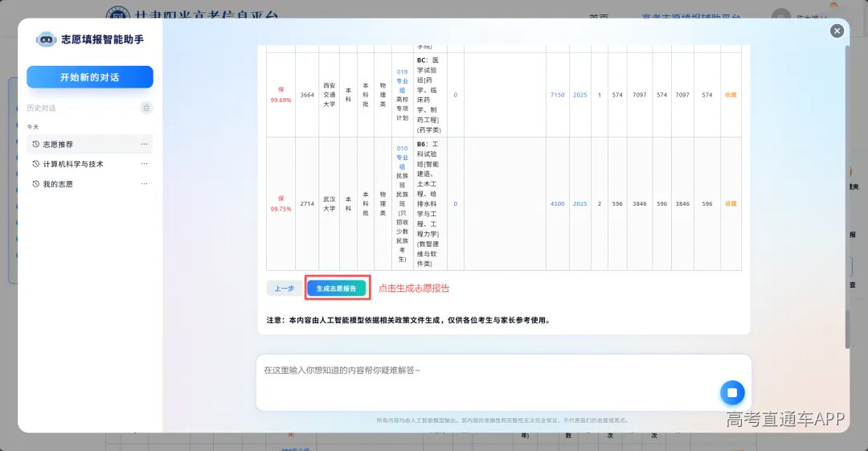Click the code 3664 cell
This screenshot has height=451, width=868.
pos(307,95)
